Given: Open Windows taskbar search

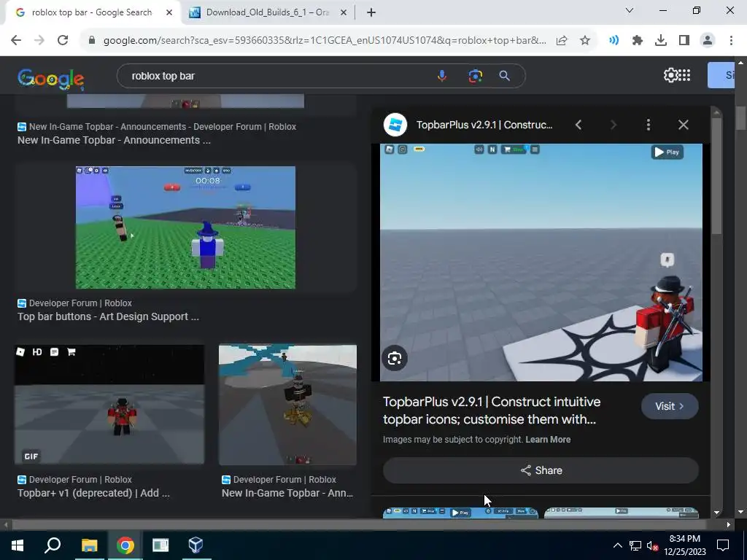Looking at the screenshot, I should (53, 545).
